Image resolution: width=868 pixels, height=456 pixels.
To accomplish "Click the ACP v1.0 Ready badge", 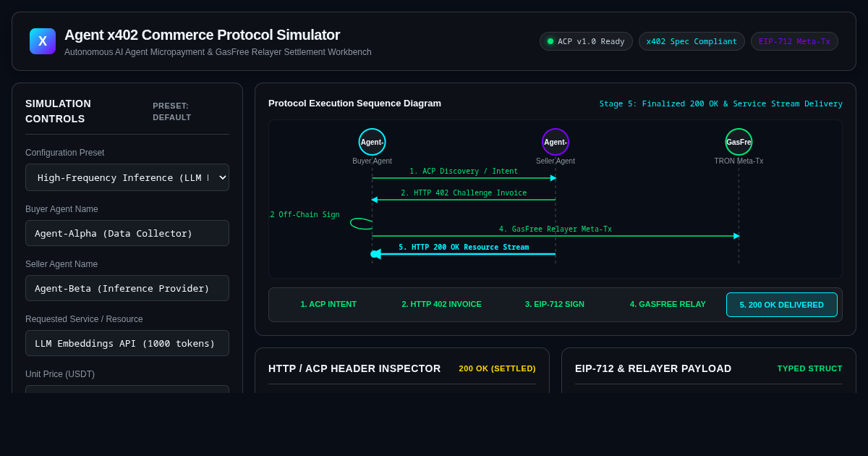I will click(586, 41).
